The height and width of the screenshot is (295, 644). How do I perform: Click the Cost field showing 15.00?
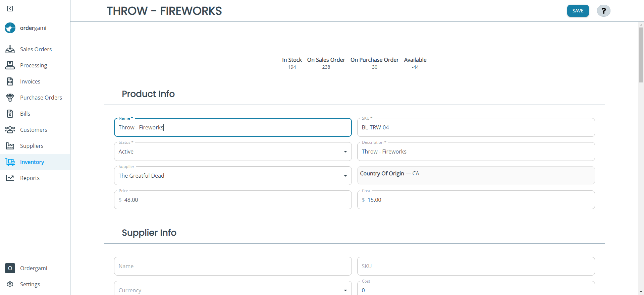point(476,200)
